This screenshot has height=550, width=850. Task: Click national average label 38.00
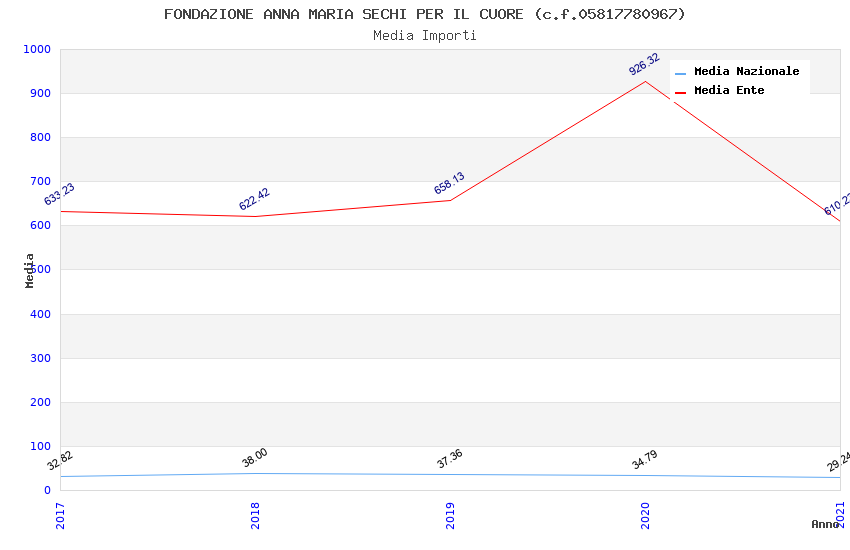pyautogui.click(x=254, y=458)
